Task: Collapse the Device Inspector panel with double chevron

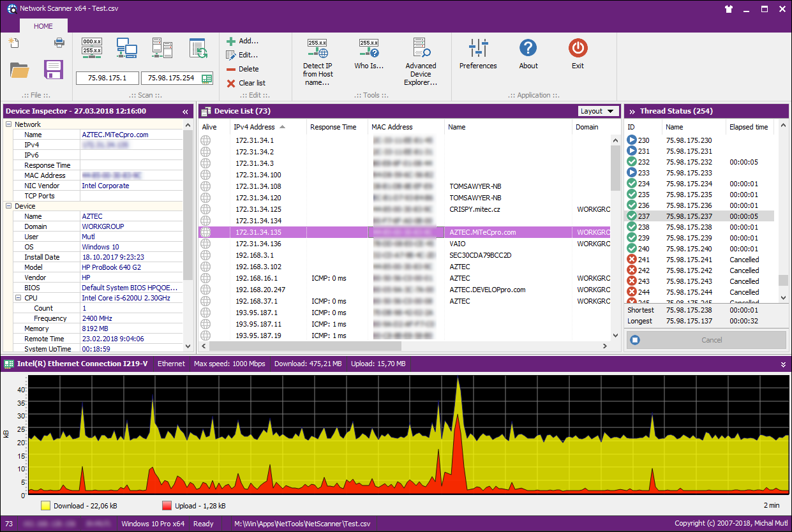Action: click(x=185, y=110)
